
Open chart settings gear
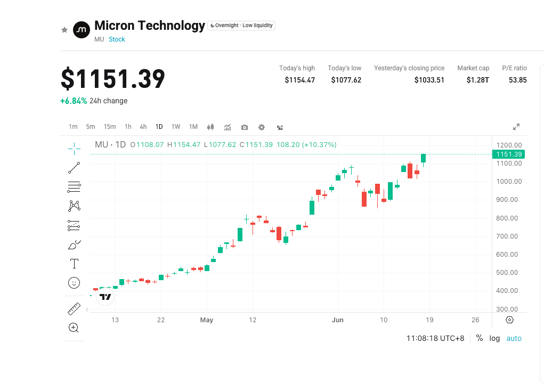coord(262,127)
